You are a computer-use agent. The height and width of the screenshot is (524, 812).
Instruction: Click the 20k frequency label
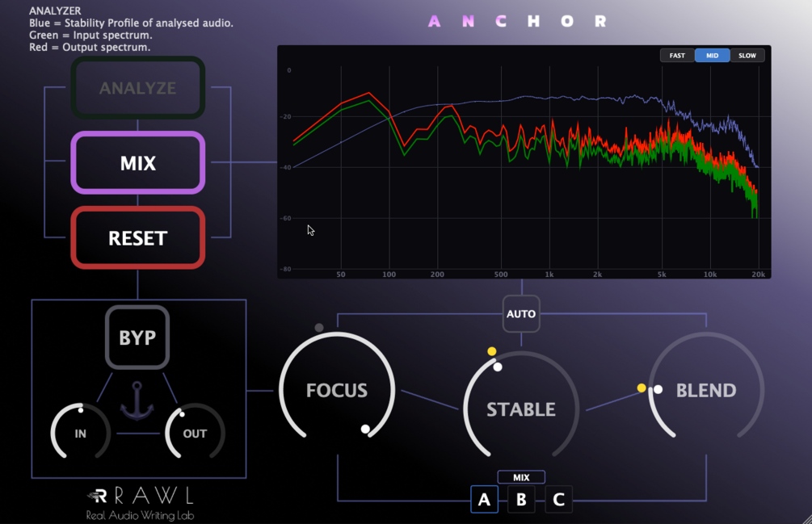coord(758,275)
